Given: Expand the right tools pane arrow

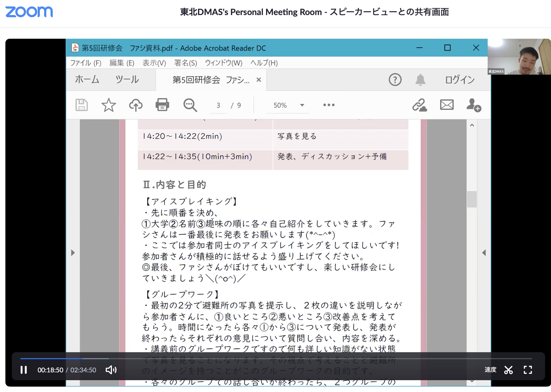Looking at the screenshot, I should click(x=484, y=253).
